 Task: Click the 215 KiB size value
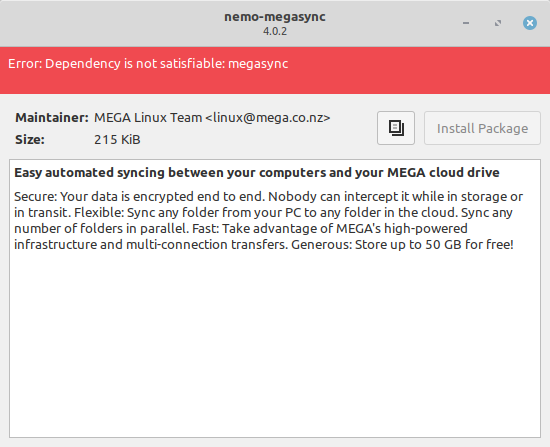pyautogui.click(x=117, y=140)
